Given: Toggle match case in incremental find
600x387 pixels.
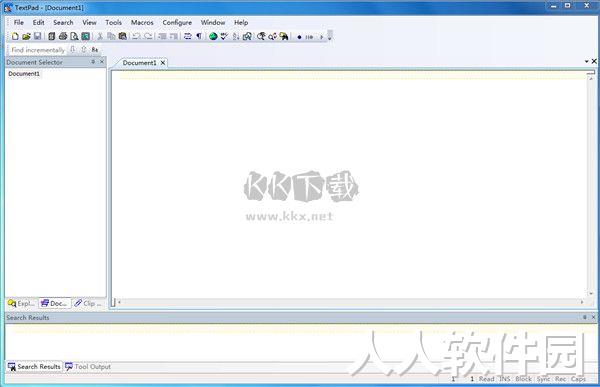Looking at the screenshot, I should point(95,49).
